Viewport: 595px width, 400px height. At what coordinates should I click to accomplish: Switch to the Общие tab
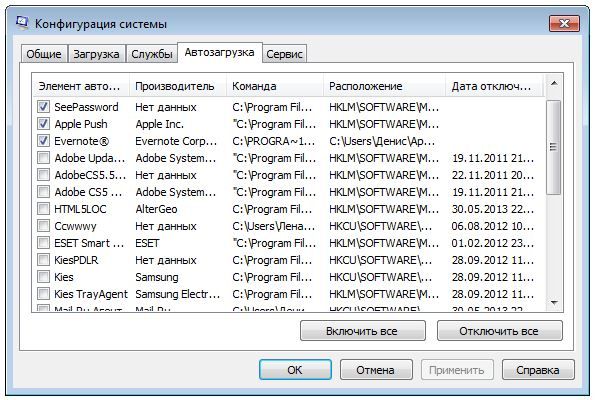coord(44,54)
